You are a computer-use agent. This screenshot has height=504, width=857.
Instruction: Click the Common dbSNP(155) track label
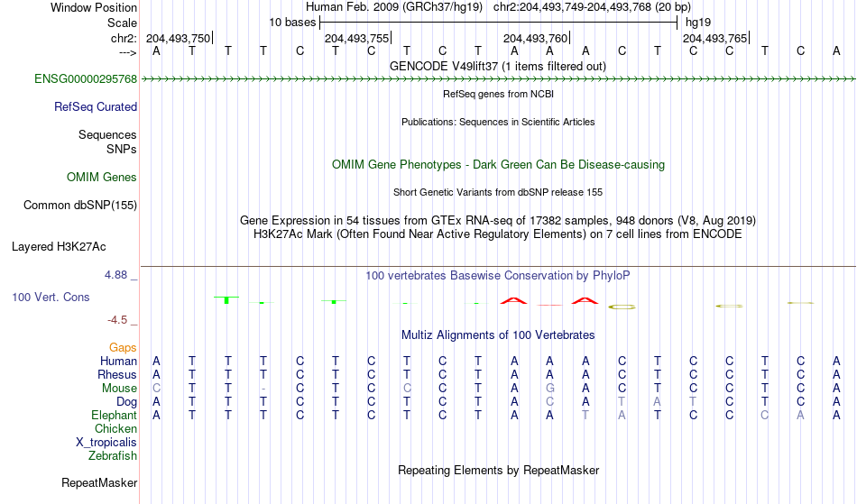[x=79, y=205]
